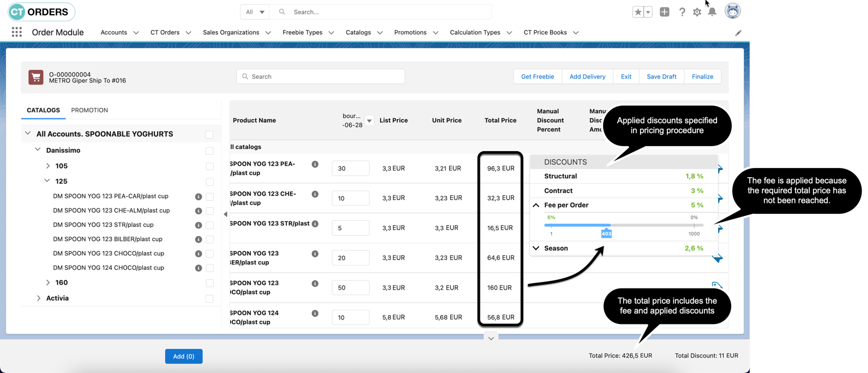Screen dimensions: 868x373
Task: Switch to the PROMOTION tab
Action: tap(89, 110)
